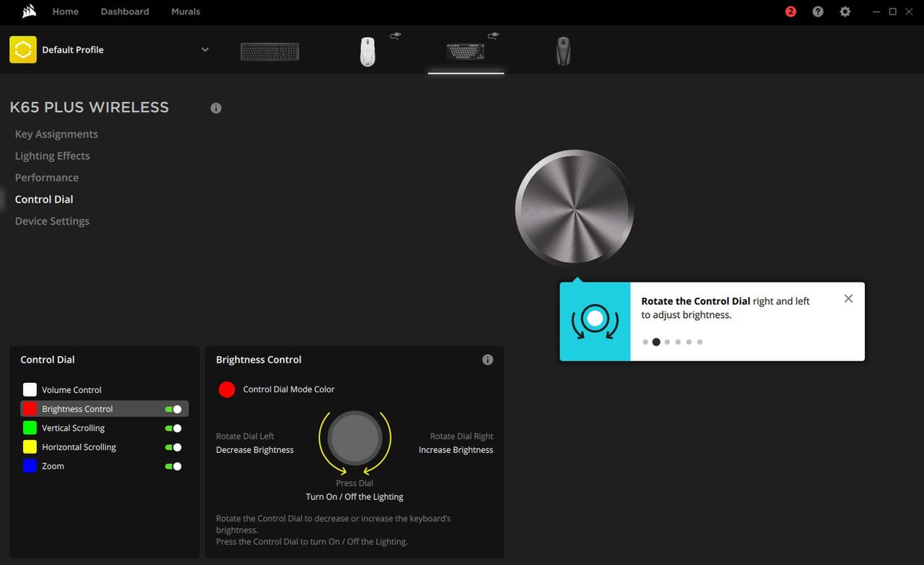Screen dimensions: 924x565
Task: Click the green Vertical Scrolling color swatch
Action: [30, 428]
